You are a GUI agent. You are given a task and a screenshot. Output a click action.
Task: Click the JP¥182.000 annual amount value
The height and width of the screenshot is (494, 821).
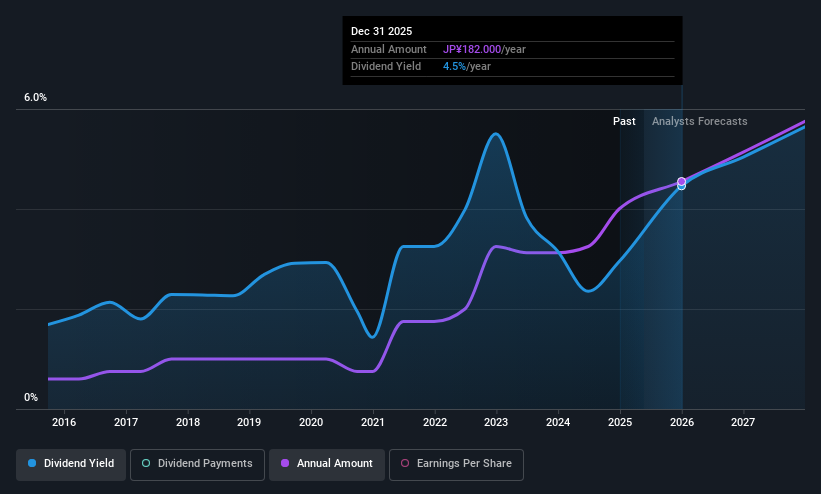(x=472, y=49)
